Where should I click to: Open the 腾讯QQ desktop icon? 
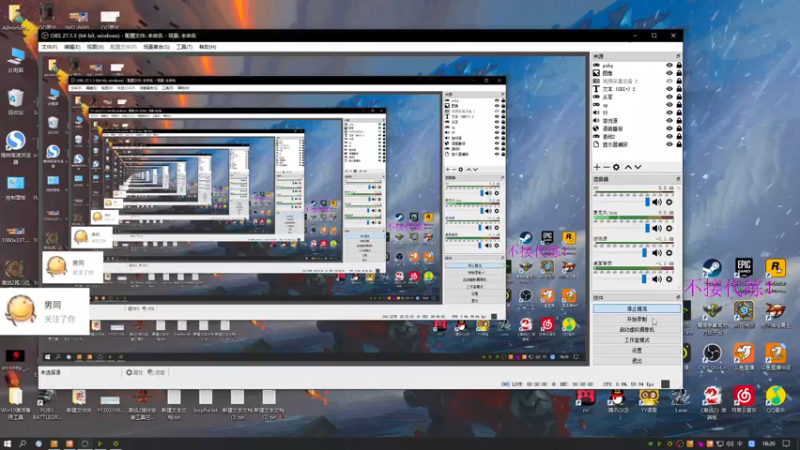click(617, 399)
